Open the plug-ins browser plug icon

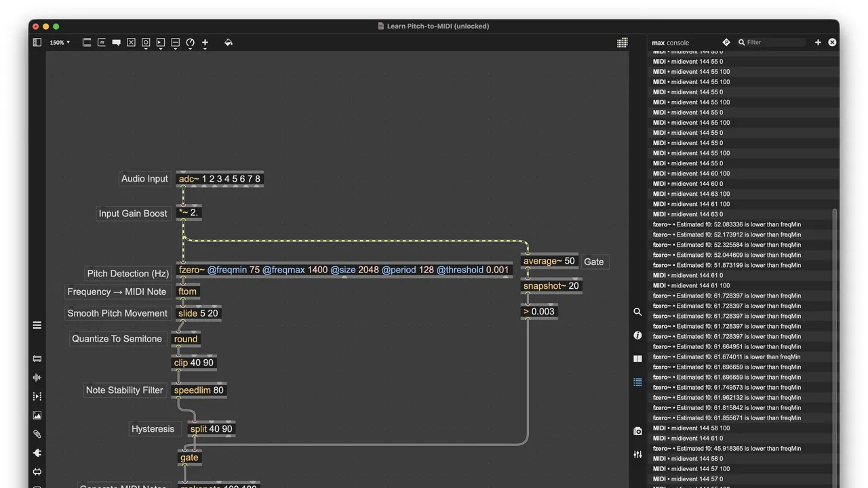[x=37, y=453]
